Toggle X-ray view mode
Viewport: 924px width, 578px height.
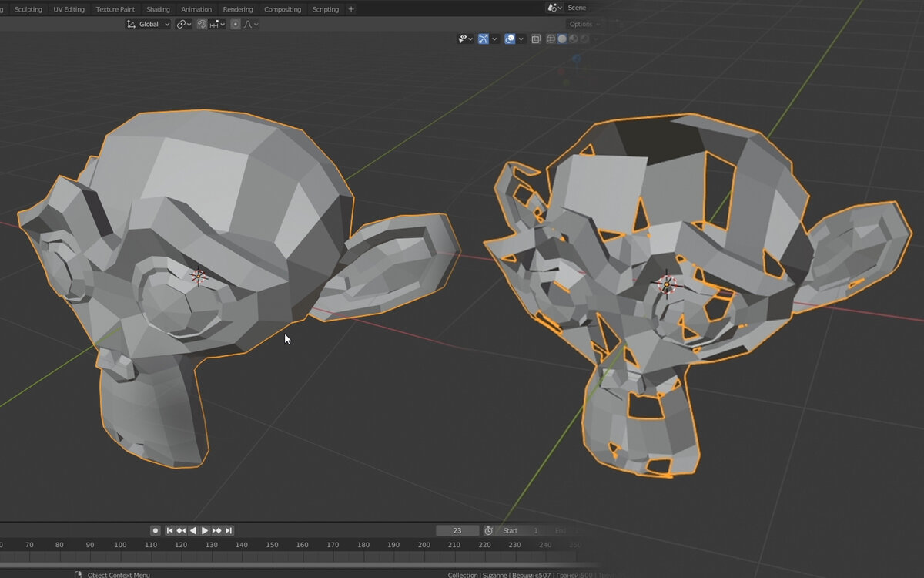click(x=535, y=39)
